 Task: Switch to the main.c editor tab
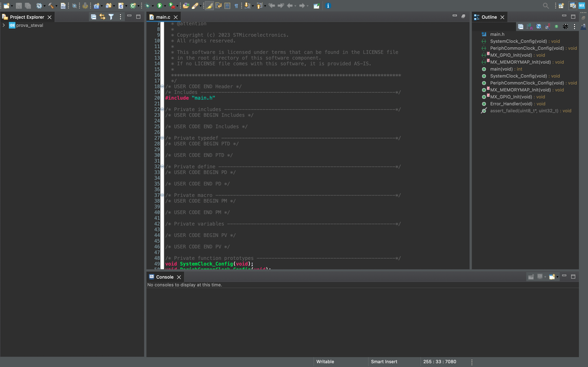pos(164,16)
